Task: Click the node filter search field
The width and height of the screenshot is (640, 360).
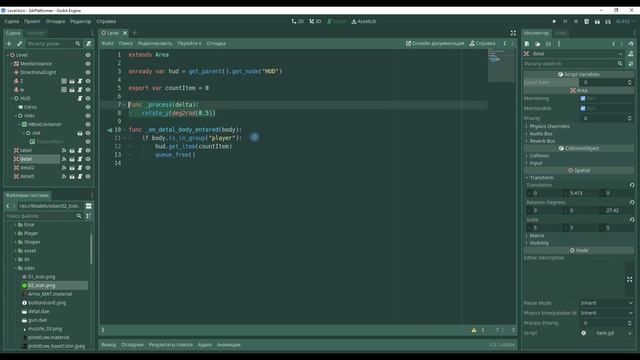Action: point(53,44)
